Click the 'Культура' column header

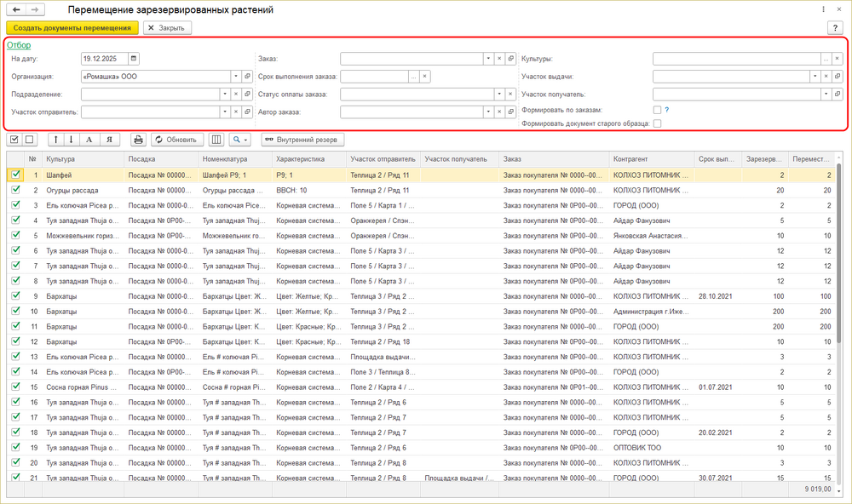pos(81,158)
